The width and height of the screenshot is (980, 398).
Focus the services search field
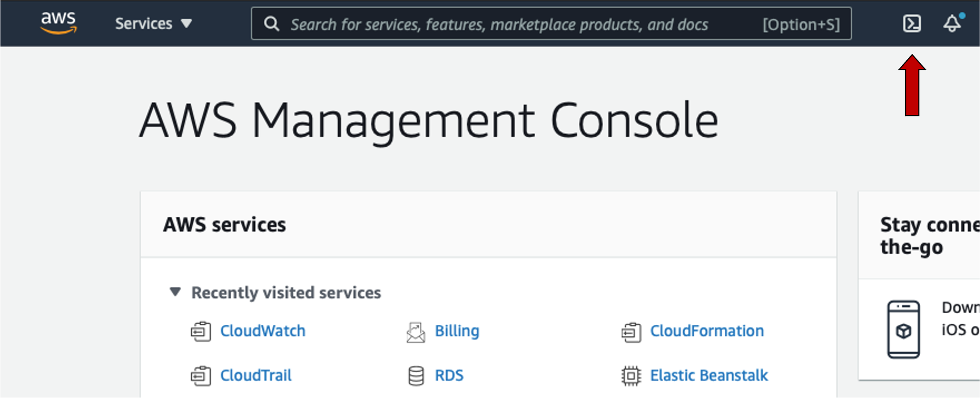(x=551, y=24)
